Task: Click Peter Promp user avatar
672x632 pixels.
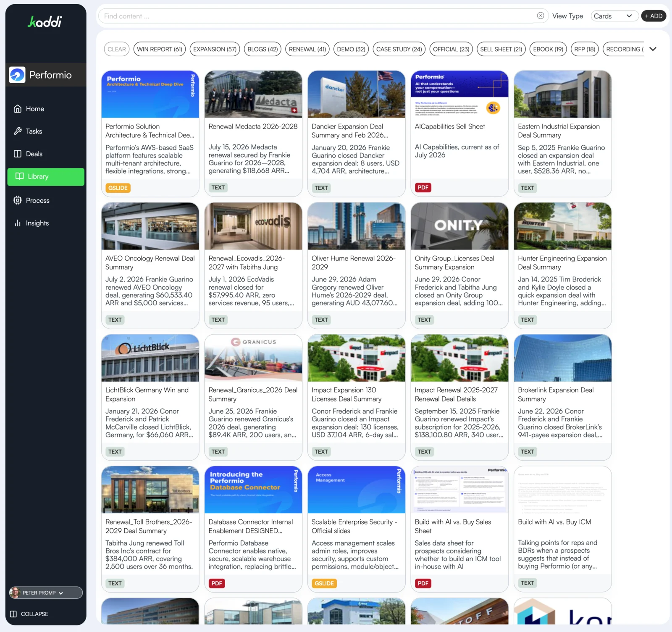Action: click(x=15, y=593)
